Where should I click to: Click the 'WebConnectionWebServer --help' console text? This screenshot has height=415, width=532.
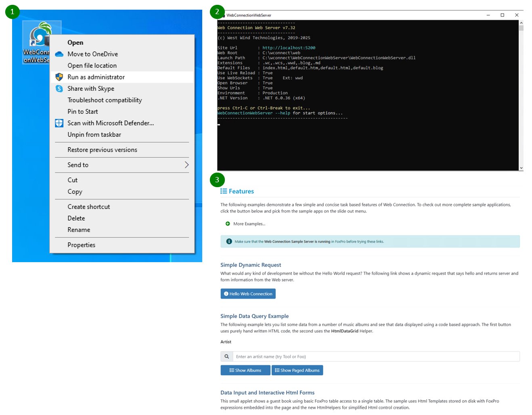click(x=253, y=113)
